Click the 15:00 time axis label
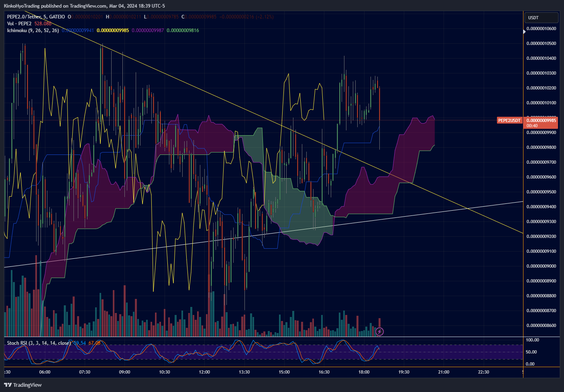 pyautogui.click(x=284, y=372)
